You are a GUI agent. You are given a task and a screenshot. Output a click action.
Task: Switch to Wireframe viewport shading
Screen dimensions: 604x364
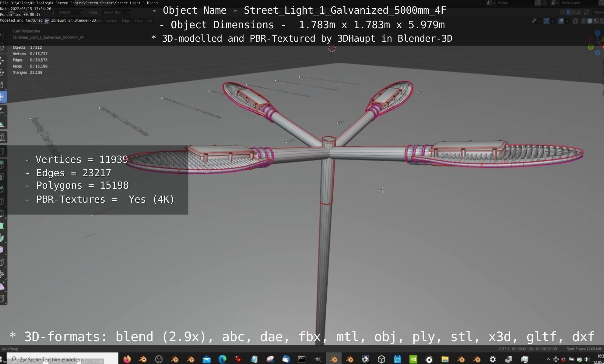tap(584, 21)
